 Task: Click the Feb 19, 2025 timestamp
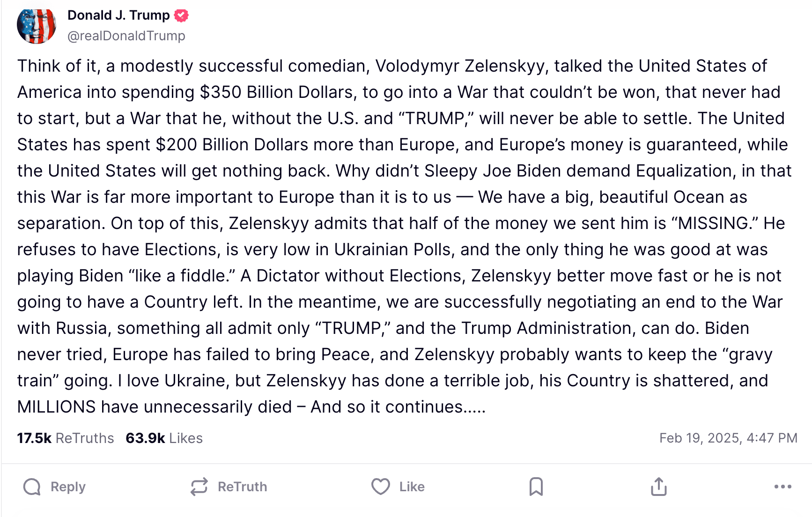(728, 438)
